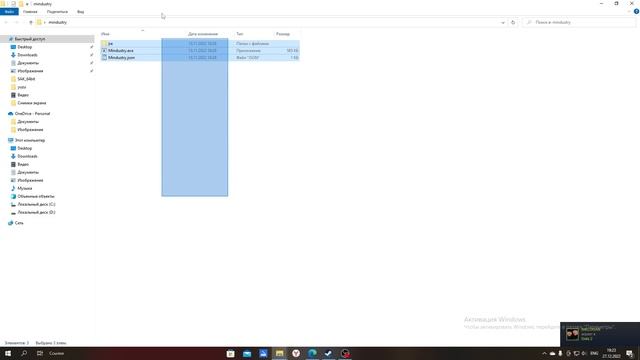Open Yandex Browser from the taskbar
Image resolution: width=640 pixels, height=360 pixels.
coord(296,353)
